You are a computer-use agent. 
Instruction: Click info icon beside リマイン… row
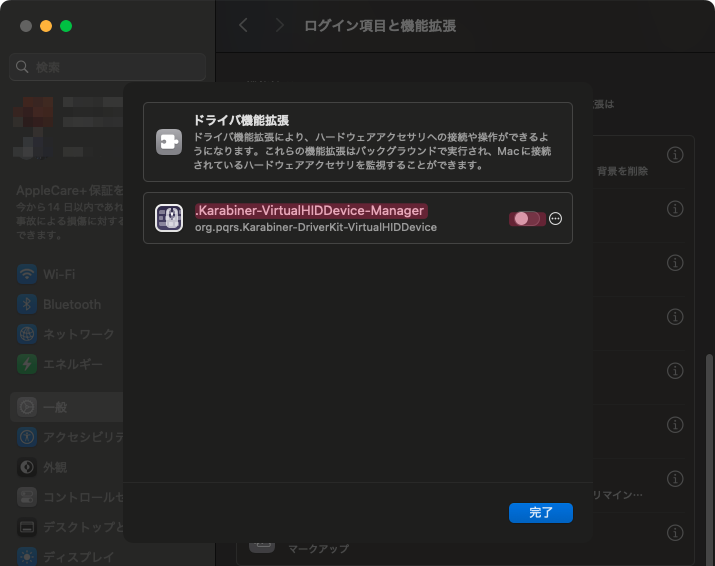pyautogui.click(x=675, y=478)
